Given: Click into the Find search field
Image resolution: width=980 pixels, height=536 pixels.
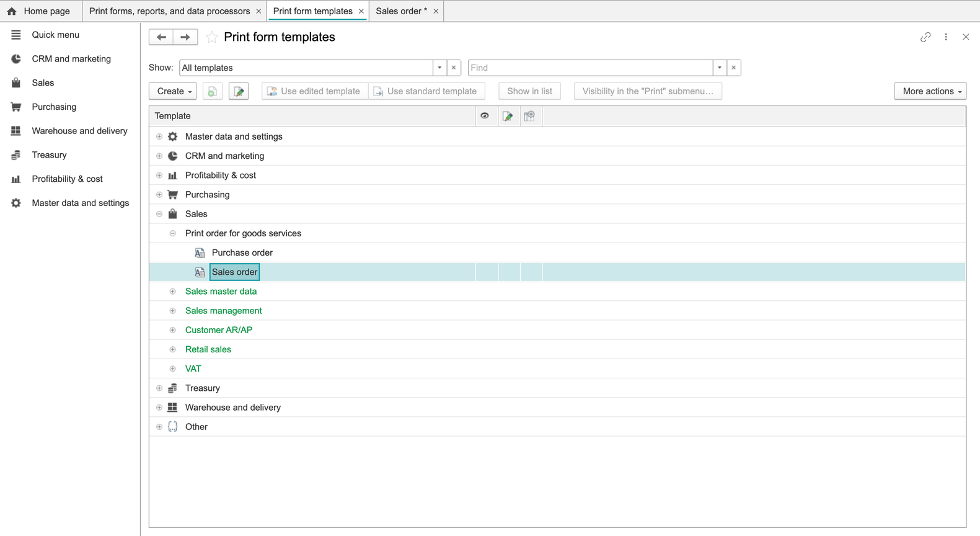Looking at the screenshot, I should [591, 68].
